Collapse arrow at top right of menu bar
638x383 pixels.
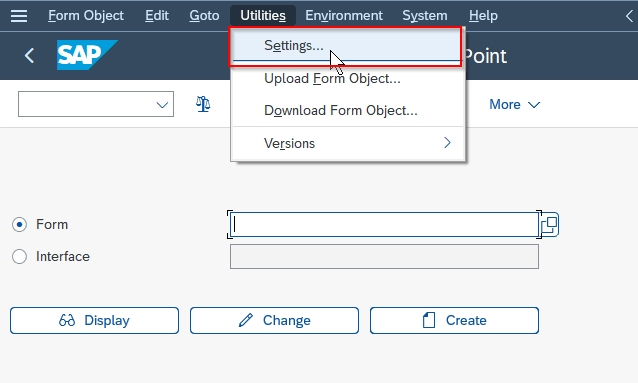point(629,16)
